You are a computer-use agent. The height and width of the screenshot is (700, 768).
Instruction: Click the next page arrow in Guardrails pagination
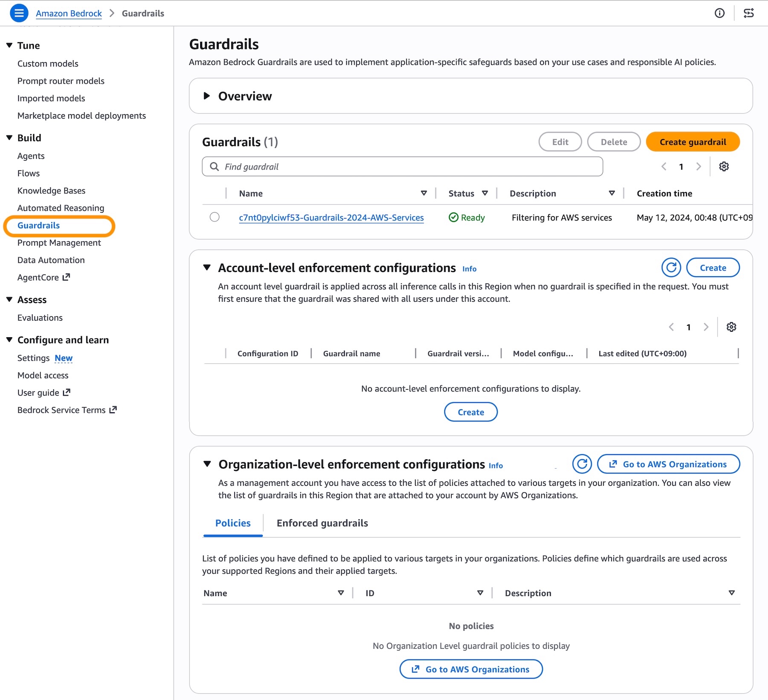click(x=698, y=166)
